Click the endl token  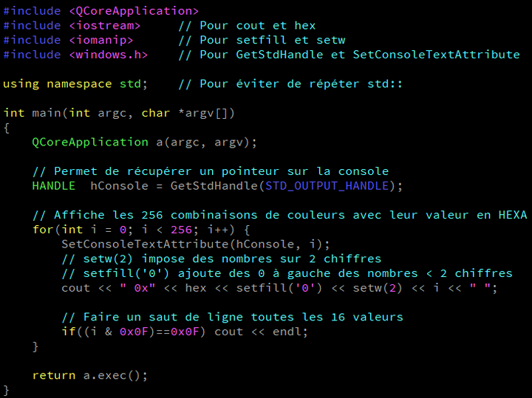287,332
